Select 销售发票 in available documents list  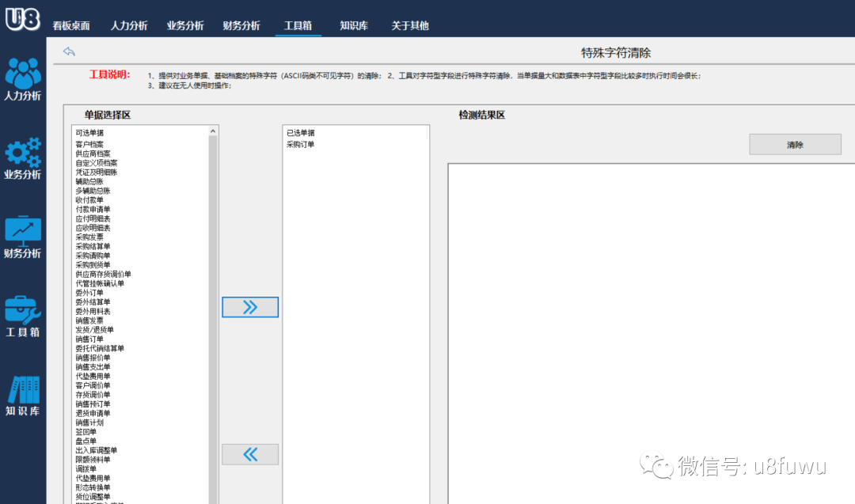[x=89, y=320]
